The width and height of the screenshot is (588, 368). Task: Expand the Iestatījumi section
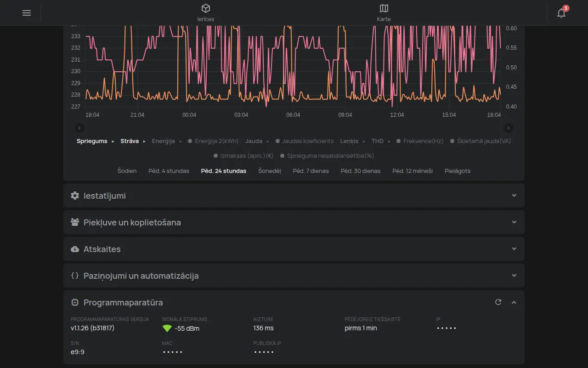coord(294,195)
